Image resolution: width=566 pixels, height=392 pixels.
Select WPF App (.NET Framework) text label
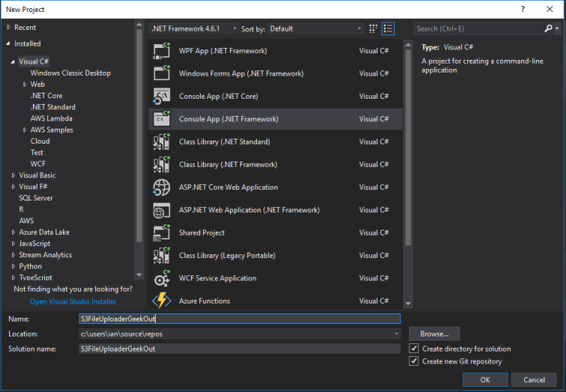(x=222, y=51)
